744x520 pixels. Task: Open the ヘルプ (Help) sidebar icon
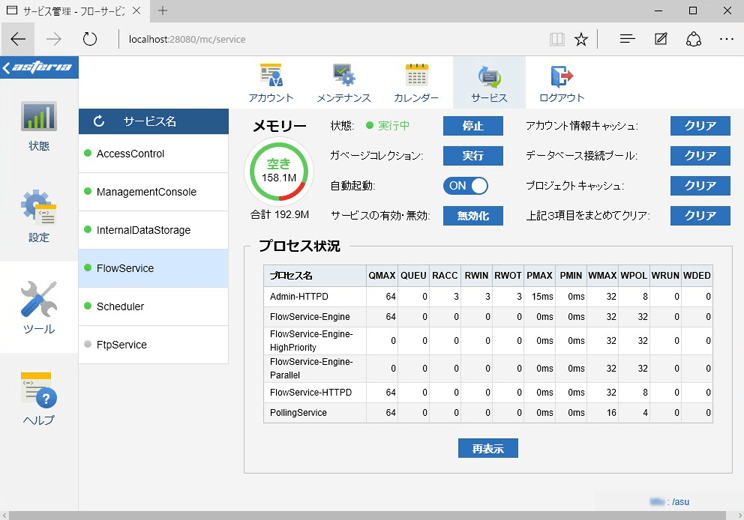point(39,397)
